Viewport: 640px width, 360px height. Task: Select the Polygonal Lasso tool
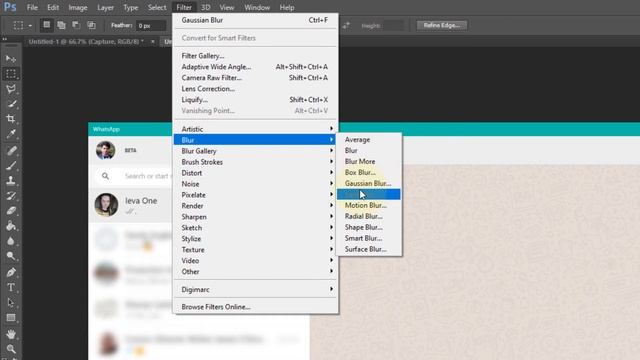pos(11,89)
